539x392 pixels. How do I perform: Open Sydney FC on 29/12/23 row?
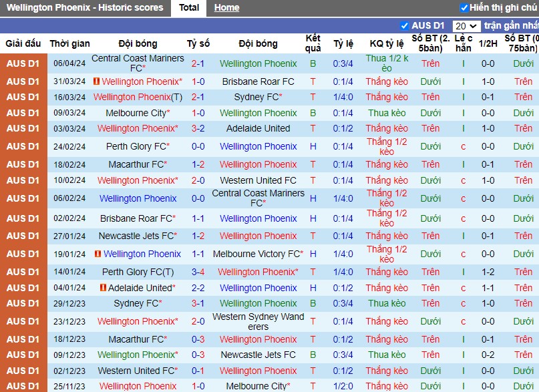[x=138, y=303]
